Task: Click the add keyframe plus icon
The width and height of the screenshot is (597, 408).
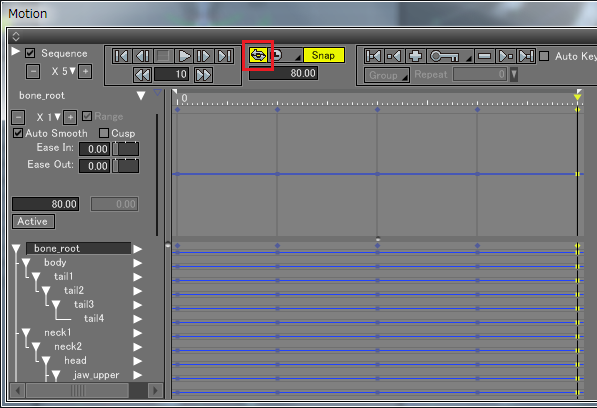Action: (x=415, y=56)
